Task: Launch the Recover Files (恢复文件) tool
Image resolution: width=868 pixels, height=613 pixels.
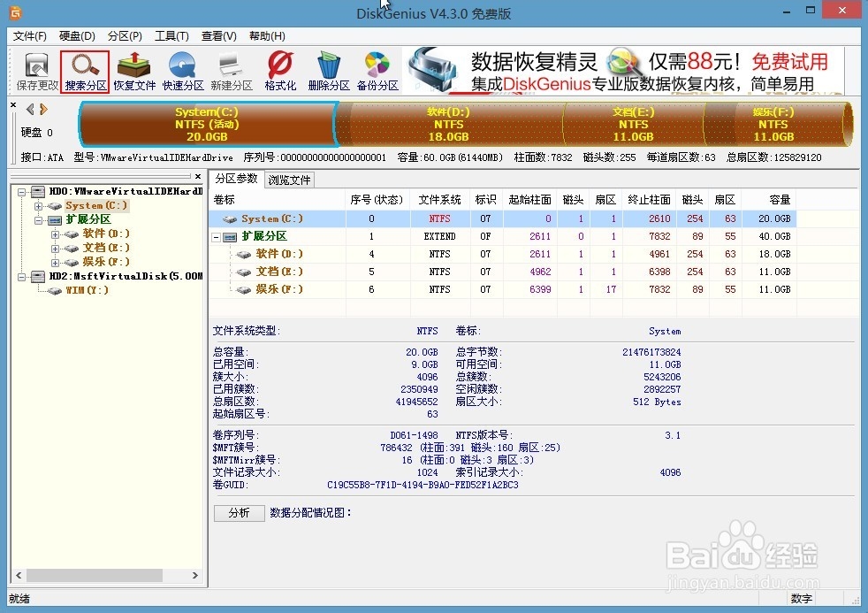Action: [134, 72]
